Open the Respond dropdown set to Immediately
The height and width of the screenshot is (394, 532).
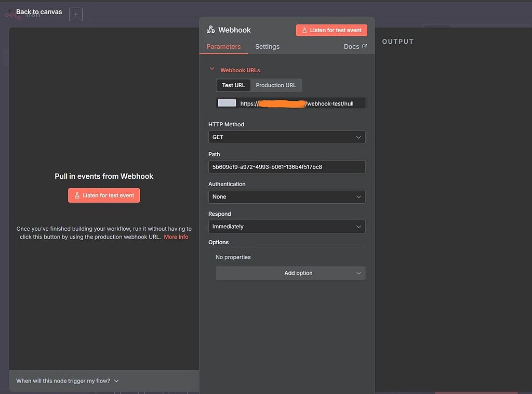(x=287, y=226)
